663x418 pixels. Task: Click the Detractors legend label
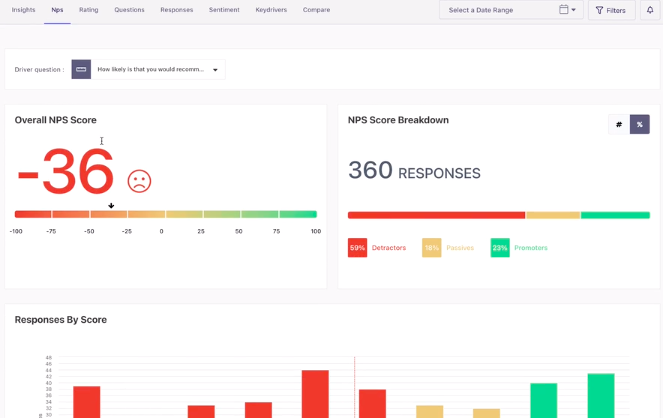[389, 248]
